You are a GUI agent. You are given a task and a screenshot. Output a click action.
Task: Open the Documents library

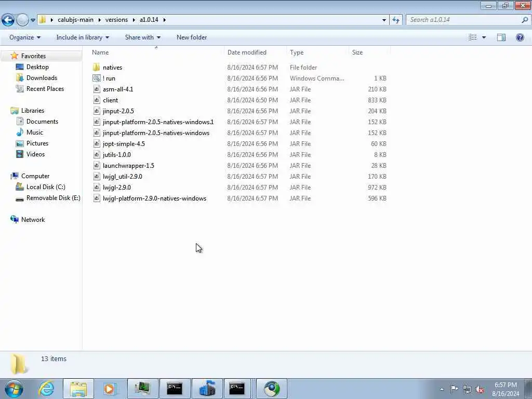[42, 122]
